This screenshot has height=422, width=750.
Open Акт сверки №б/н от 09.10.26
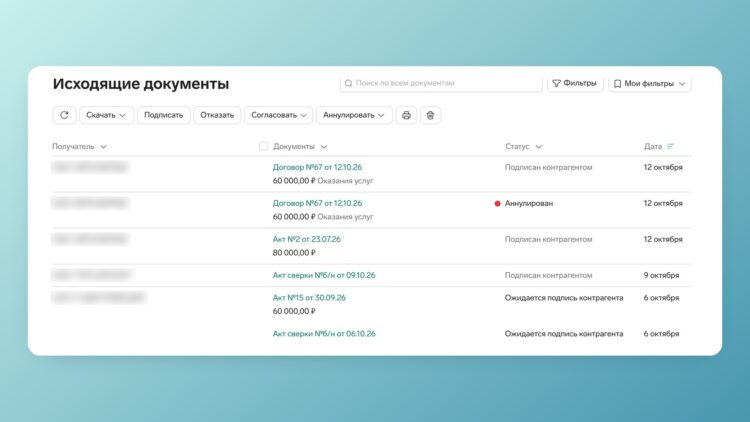(x=324, y=275)
